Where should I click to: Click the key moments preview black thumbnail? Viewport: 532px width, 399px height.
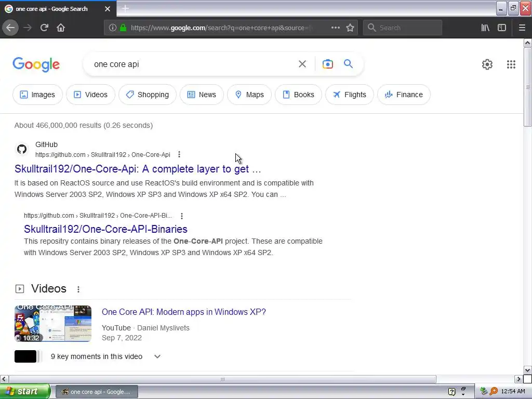coord(25,356)
